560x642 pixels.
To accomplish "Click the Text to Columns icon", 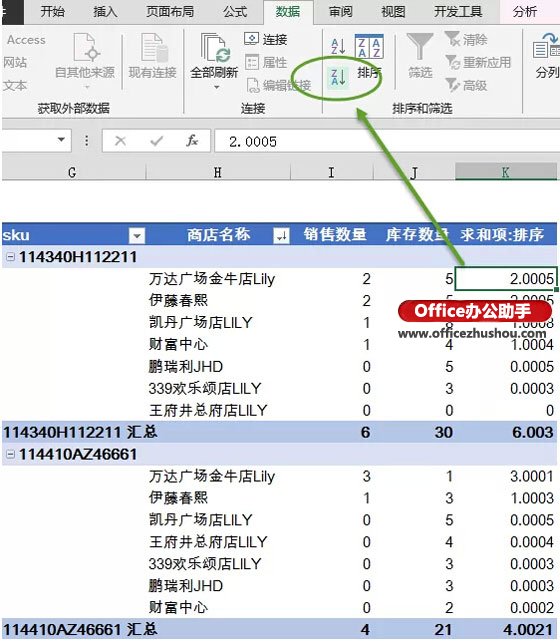I will coord(546,47).
